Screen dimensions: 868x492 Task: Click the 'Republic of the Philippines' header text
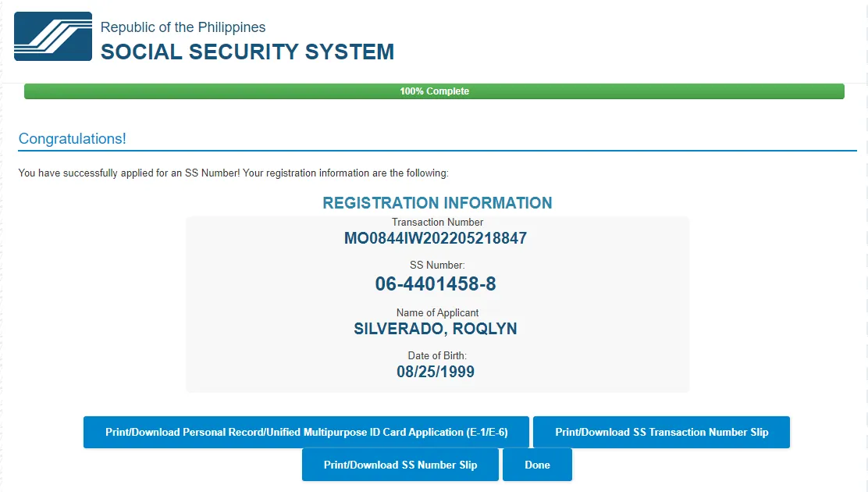point(183,27)
